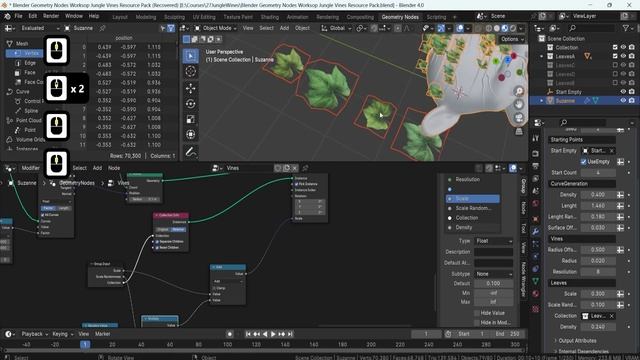Open the timeline Marker menu
The image size is (640, 360).
pyautogui.click(x=102, y=334)
